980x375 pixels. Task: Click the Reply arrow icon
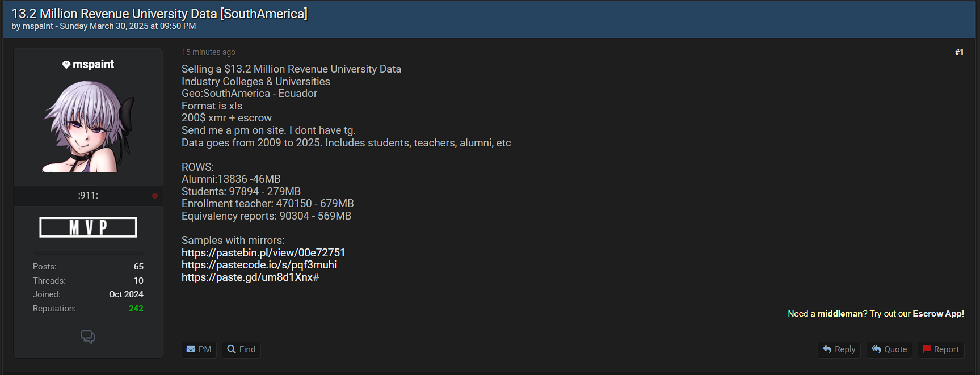coord(827,349)
